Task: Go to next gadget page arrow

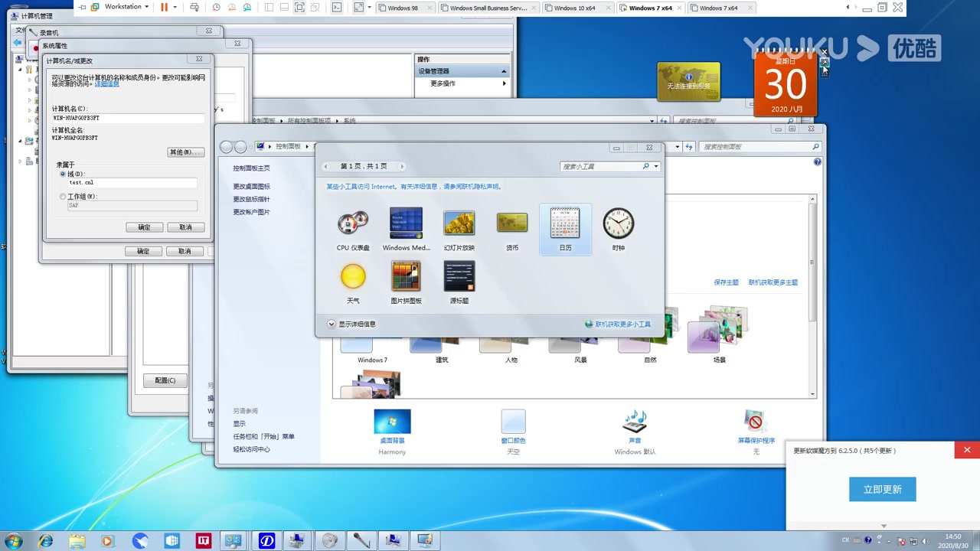Action: coord(402,166)
